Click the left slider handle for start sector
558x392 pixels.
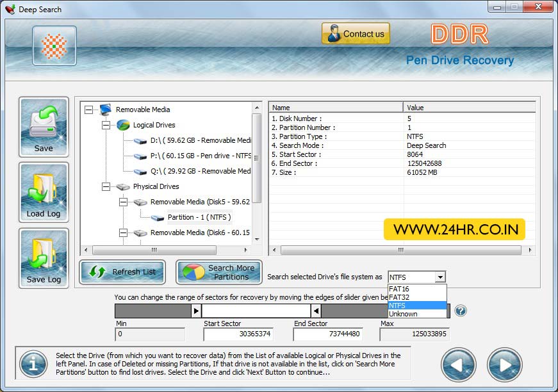click(196, 311)
